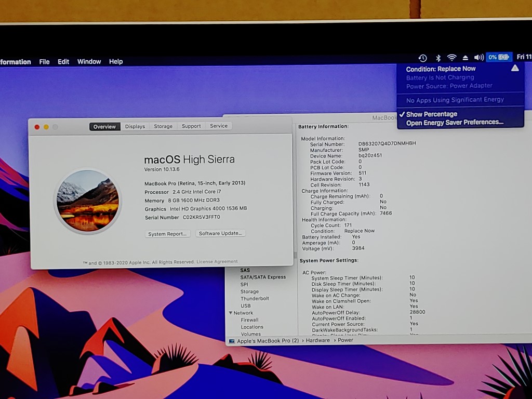Select Thunderbolt in sidebar
This screenshot has height=399, width=532.
pyautogui.click(x=255, y=299)
